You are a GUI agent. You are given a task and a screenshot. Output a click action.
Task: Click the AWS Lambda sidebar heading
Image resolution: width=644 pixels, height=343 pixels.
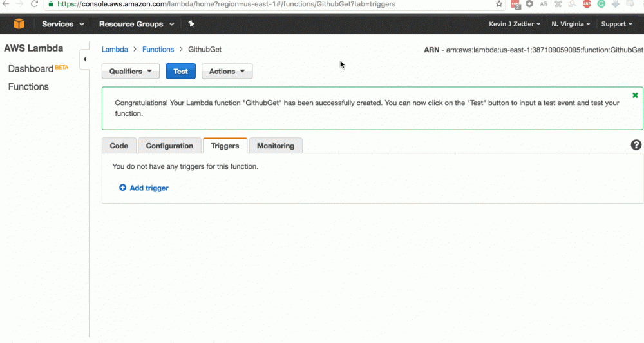[x=33, y=48]
